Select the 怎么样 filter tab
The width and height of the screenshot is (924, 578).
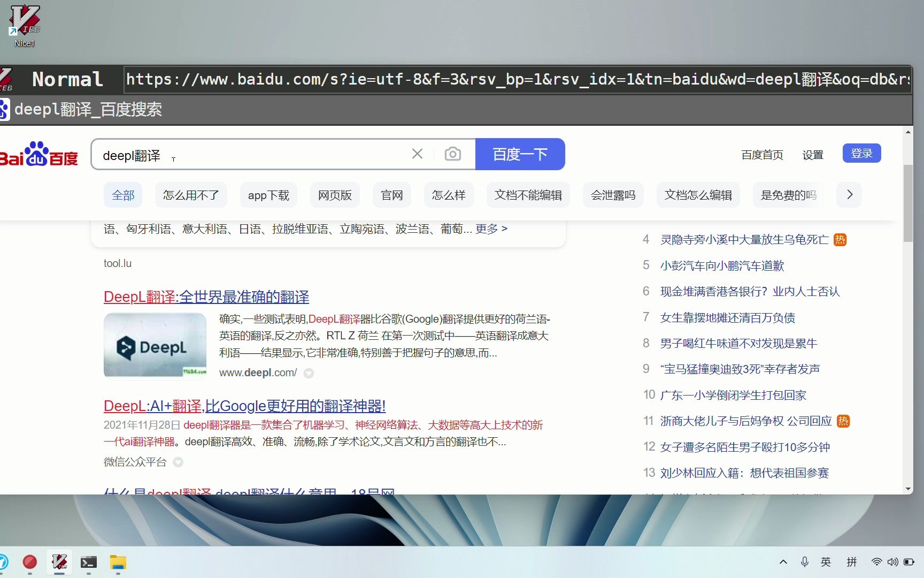point(449,195)
